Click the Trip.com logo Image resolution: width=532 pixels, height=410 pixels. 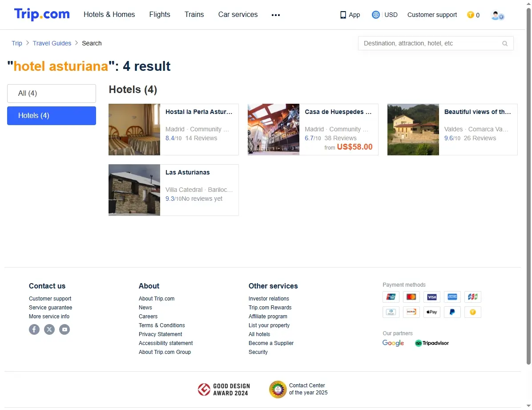42,14
